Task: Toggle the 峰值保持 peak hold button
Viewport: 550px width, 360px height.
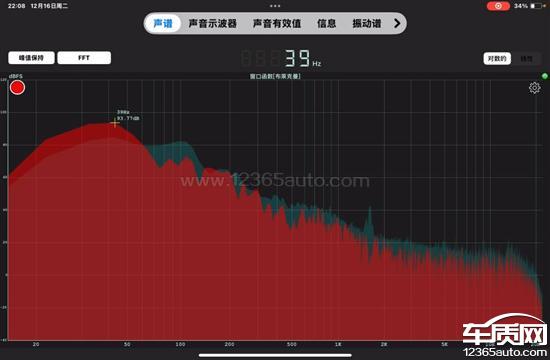Action: pyautogui.click(x=31, y=58)
